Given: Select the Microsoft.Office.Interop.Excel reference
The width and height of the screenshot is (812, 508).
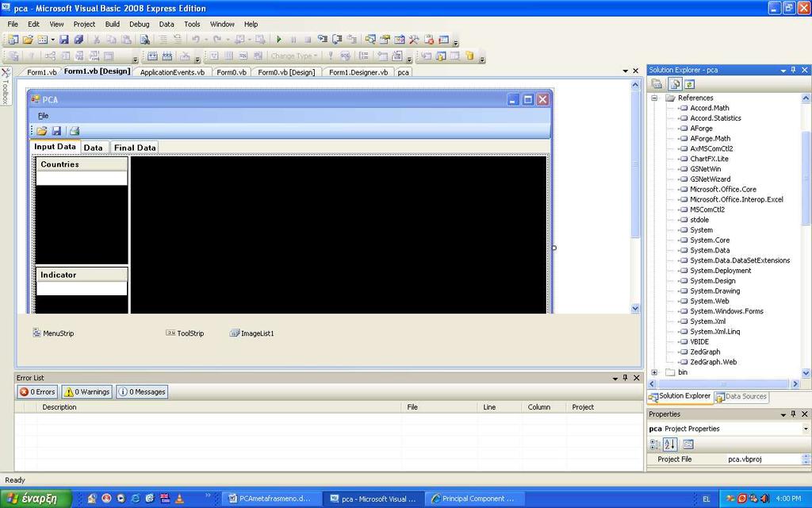Looking at the screenshot, I should click(737, 199).
